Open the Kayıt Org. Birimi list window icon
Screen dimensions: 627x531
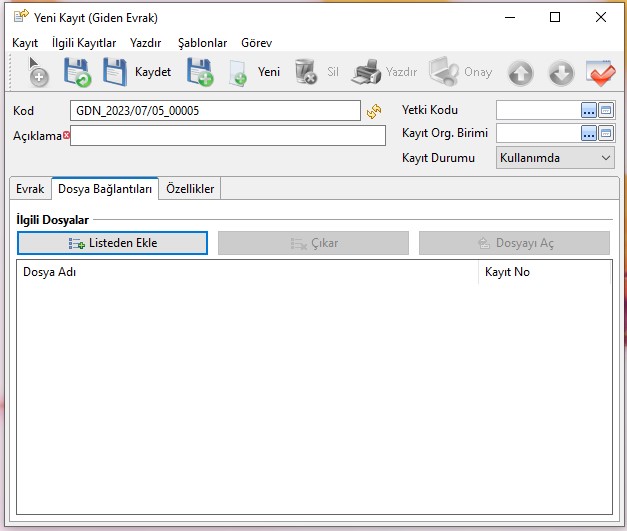(605, 133)
